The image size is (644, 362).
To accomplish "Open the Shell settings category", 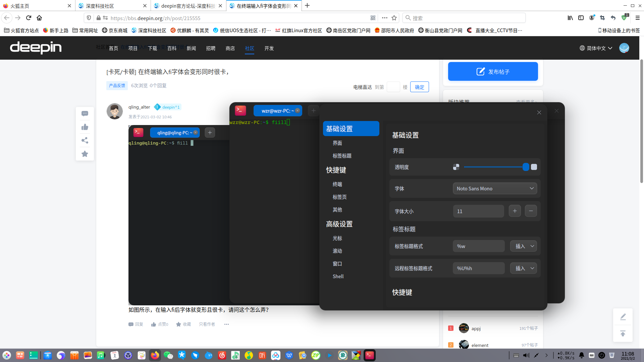I will click(338, 277).
